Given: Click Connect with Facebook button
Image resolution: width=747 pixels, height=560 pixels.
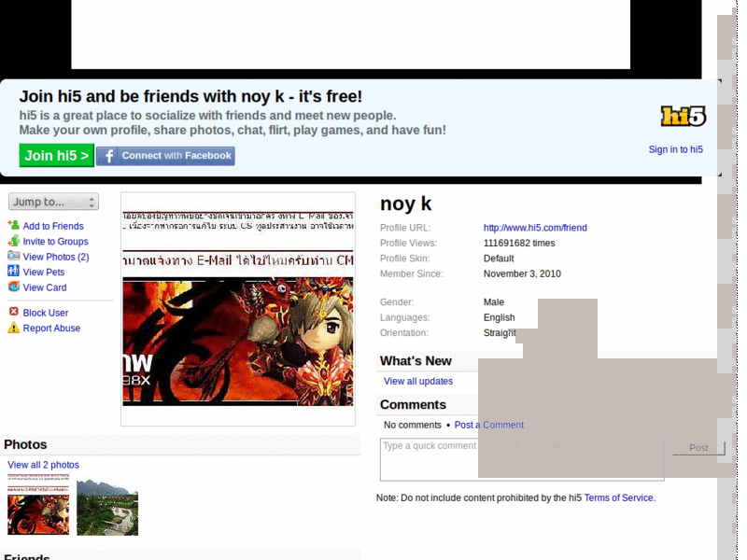Looking at the screenshot, I should point(165,156).
